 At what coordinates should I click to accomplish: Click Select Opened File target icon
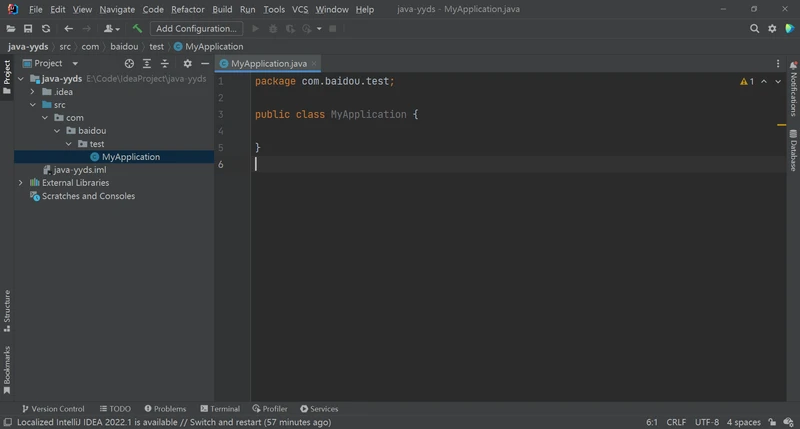pos(129,63)
